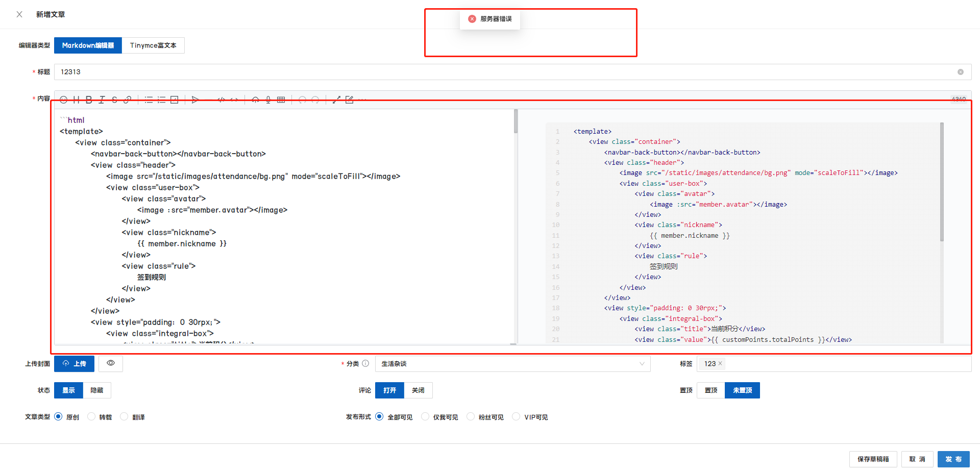Click the 发布 publish button
Image resolution: width=980 pixels, height=474 pixels.
953,459
